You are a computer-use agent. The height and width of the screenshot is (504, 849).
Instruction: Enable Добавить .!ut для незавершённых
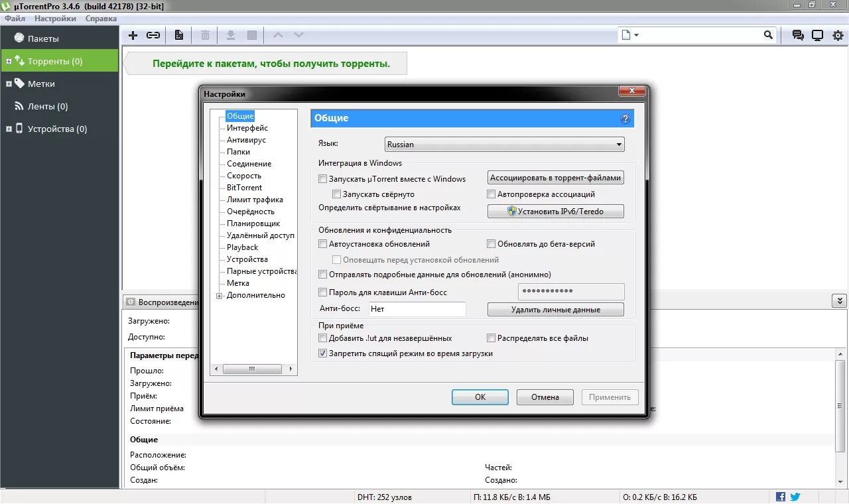tap(323, 338)
